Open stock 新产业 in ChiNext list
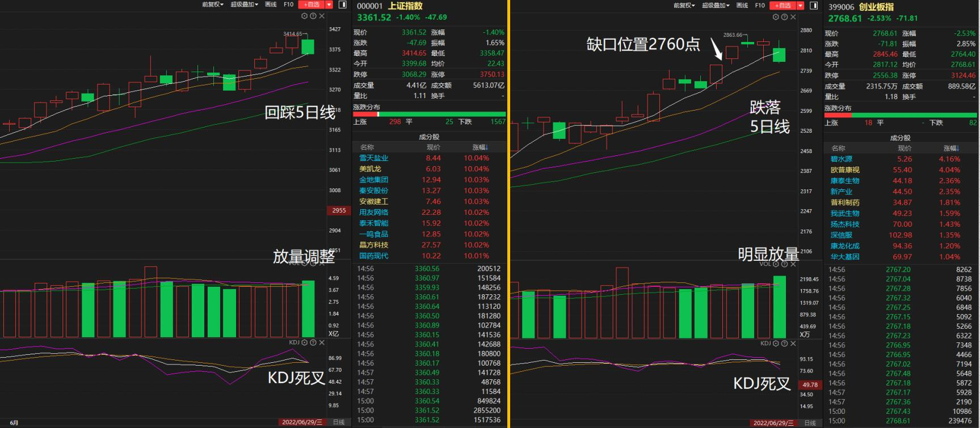980x428 pixels. (841, 192)
